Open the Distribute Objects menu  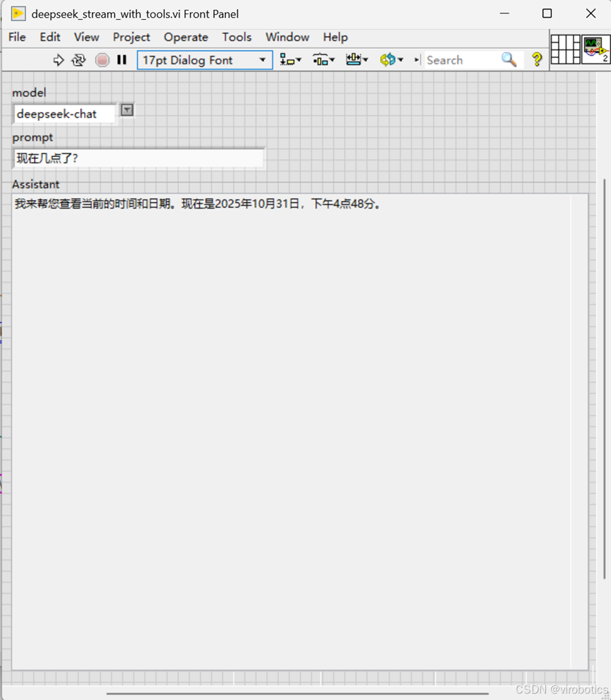pos(324,59)
